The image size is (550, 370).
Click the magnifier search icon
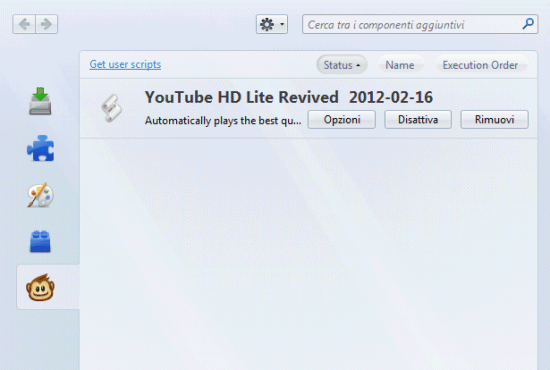click(x=528, y=24)
